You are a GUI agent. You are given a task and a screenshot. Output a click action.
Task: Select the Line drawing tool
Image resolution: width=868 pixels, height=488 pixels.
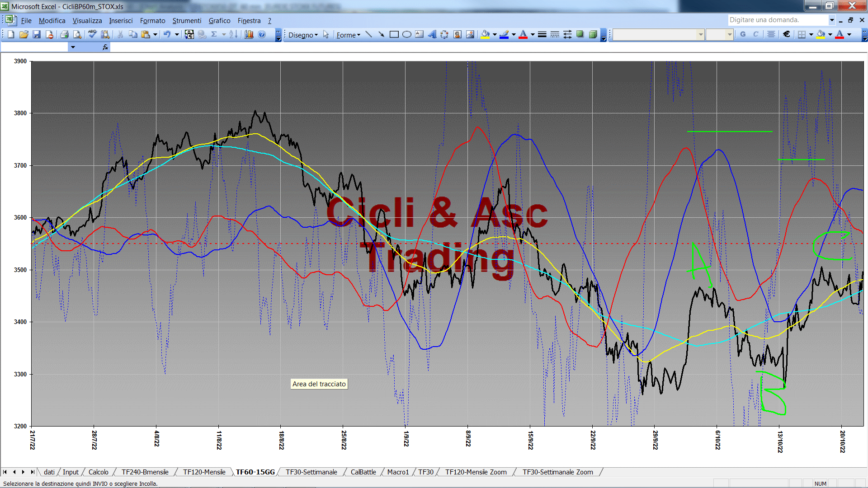pyautogui.click(x=369, y=34)
